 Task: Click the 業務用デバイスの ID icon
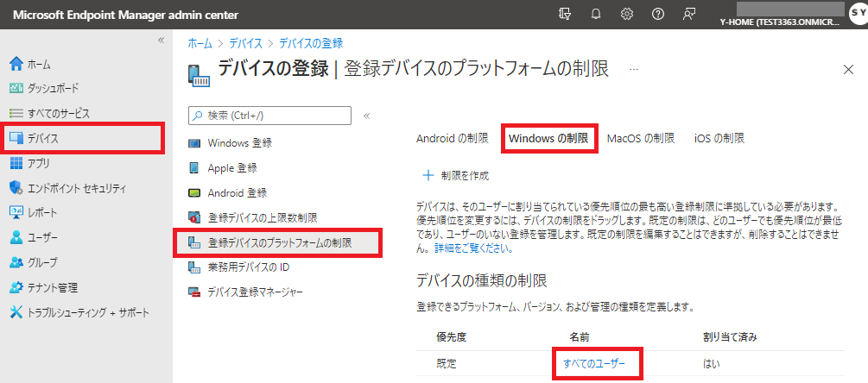(194, 267)
